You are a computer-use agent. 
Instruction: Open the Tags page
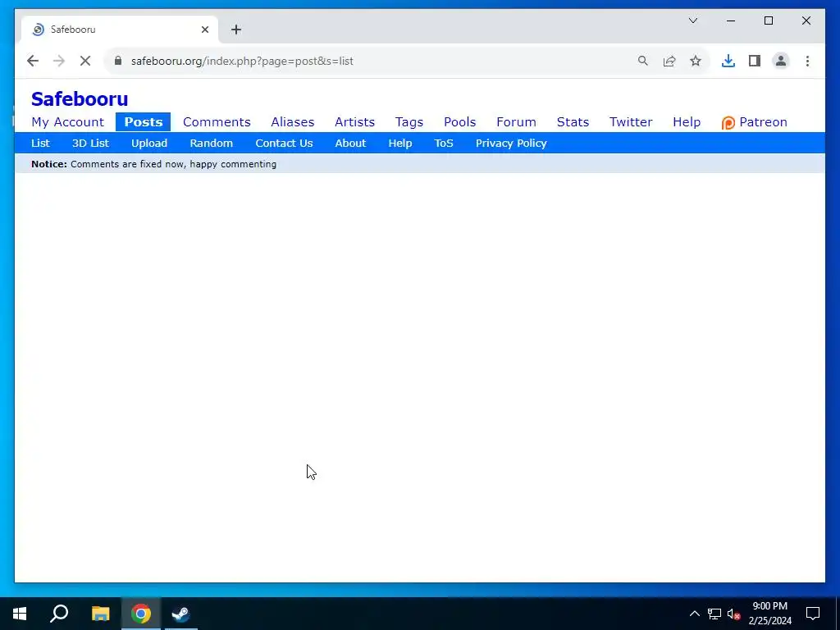point(409,122)
